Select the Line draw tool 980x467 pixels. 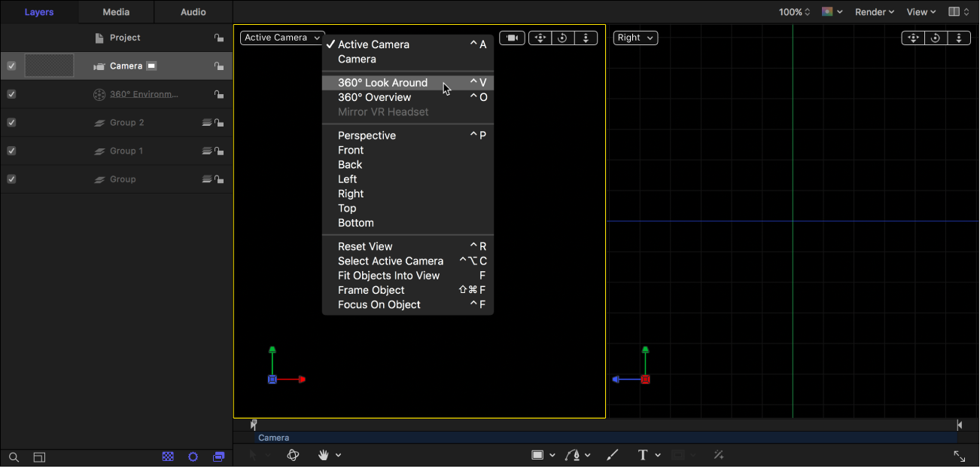pyautogui.click(x=612, y=455)
